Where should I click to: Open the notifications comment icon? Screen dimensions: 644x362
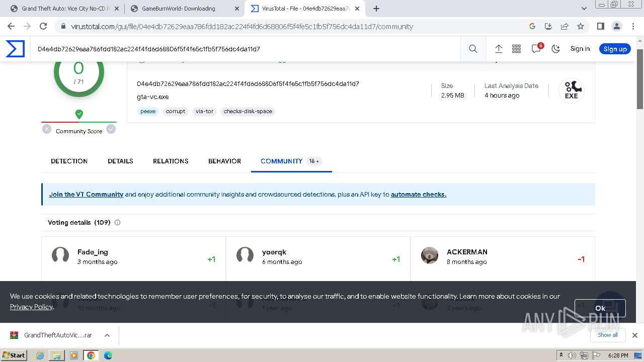(x=536, y=48)
